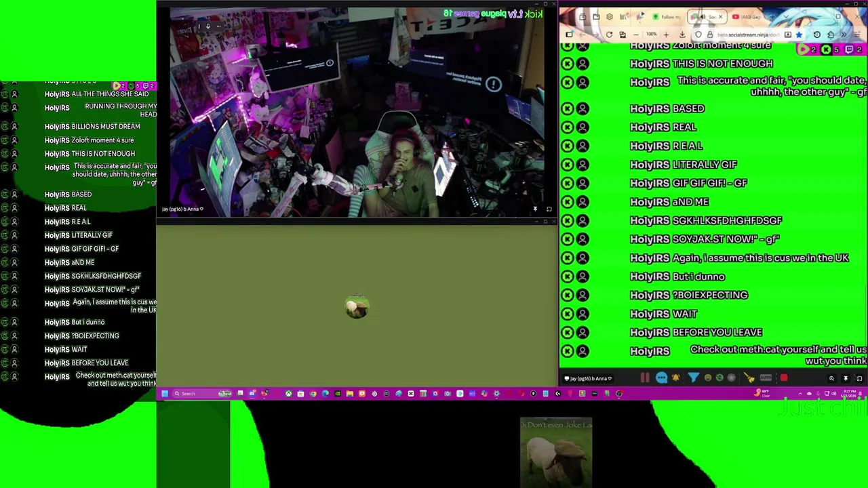Screen dimensions: 868x488
Task: Toggle the pin icon below the video
Action: coord(535,209)
